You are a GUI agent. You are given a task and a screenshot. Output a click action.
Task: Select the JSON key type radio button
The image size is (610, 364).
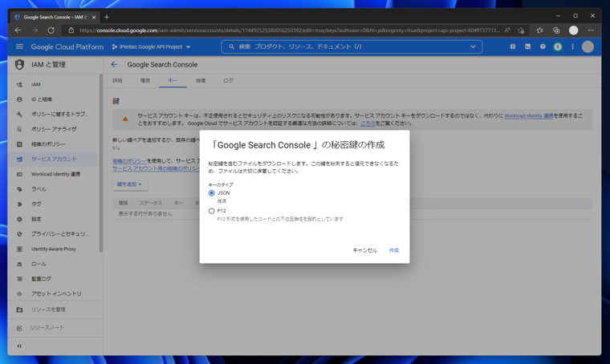pyautogui.click(x=211, y=193)
